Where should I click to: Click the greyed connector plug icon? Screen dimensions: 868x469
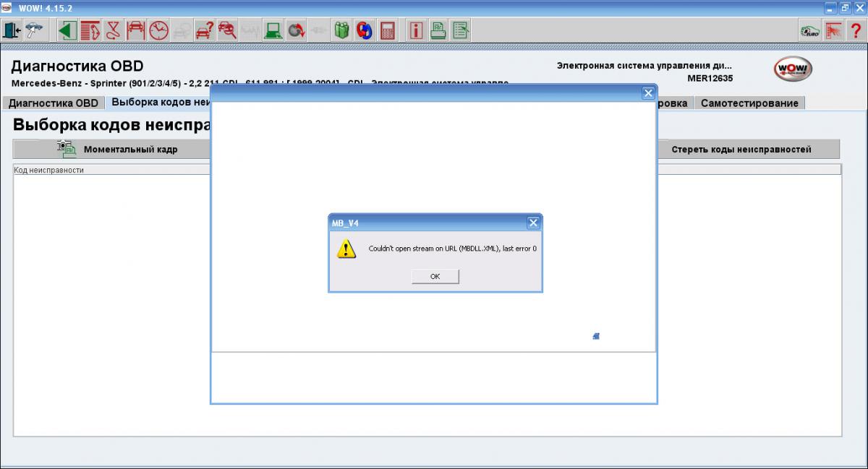[x=318, y=30]
